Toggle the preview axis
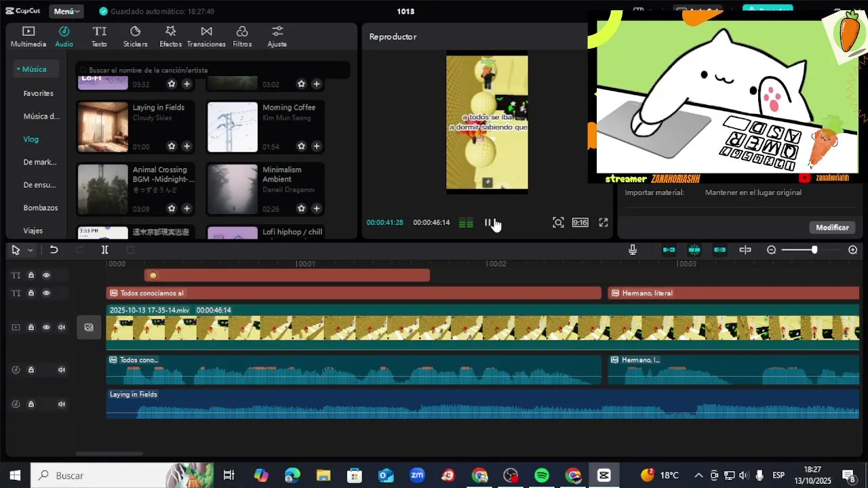 (x=745, y=250)
